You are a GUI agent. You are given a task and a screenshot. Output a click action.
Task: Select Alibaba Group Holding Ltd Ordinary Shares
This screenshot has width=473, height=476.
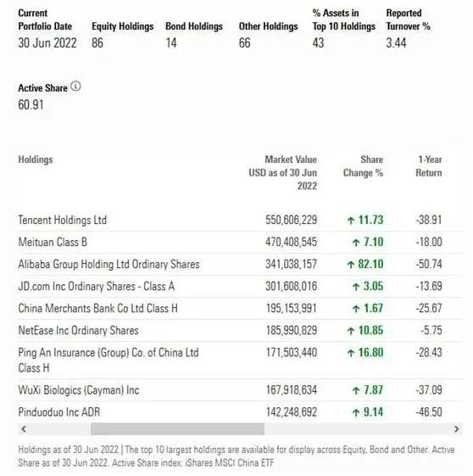[109, 264]
